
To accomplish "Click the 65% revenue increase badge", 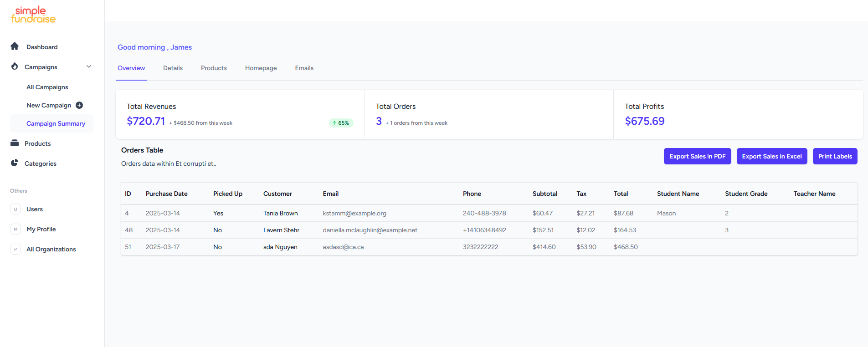I will [x=341, y=123].
